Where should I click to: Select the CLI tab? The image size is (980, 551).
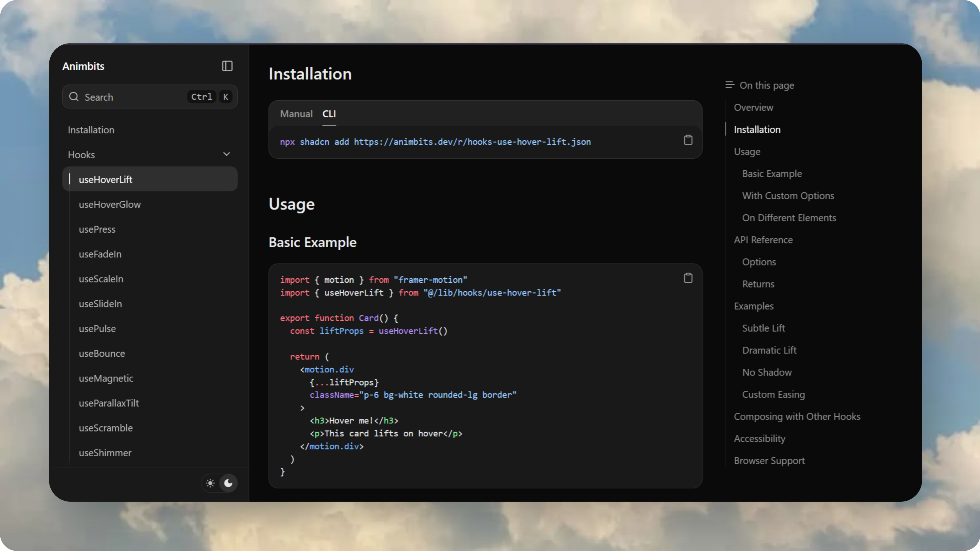(329, 114)
